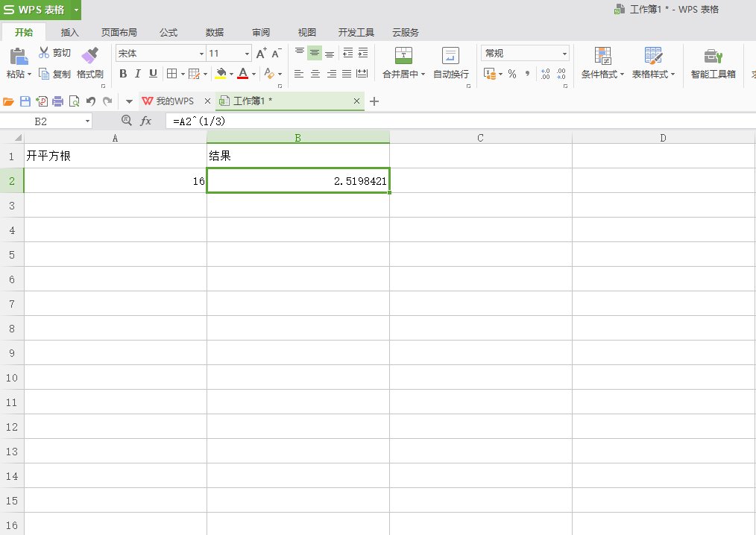This screenshot has width=756, height=535.
Task: Add a new document tab with plus button
Action: tap(374, 101)
